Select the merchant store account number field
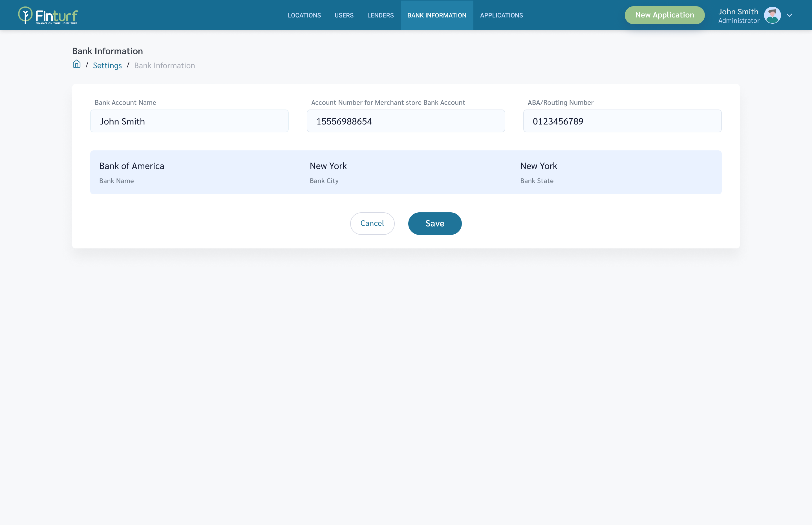The height and width of the screenshot is (525, 812). pos(406,121)
